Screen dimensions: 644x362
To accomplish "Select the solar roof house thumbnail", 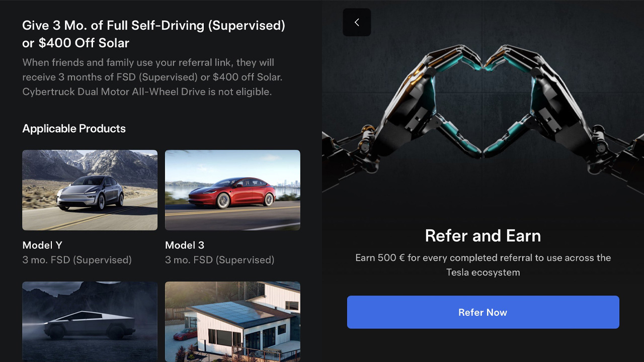I will click(232, 322).
